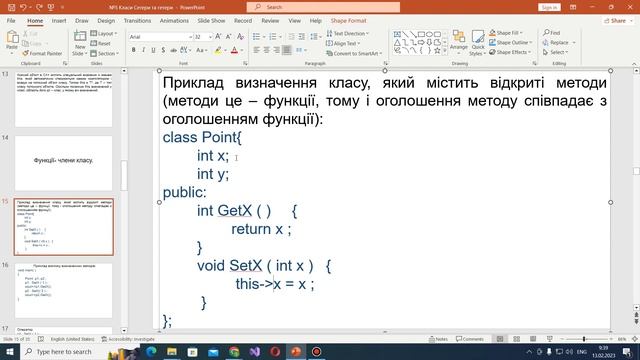Expand the shapes gallery
The image size is (640, 360).
coord(444,51)
